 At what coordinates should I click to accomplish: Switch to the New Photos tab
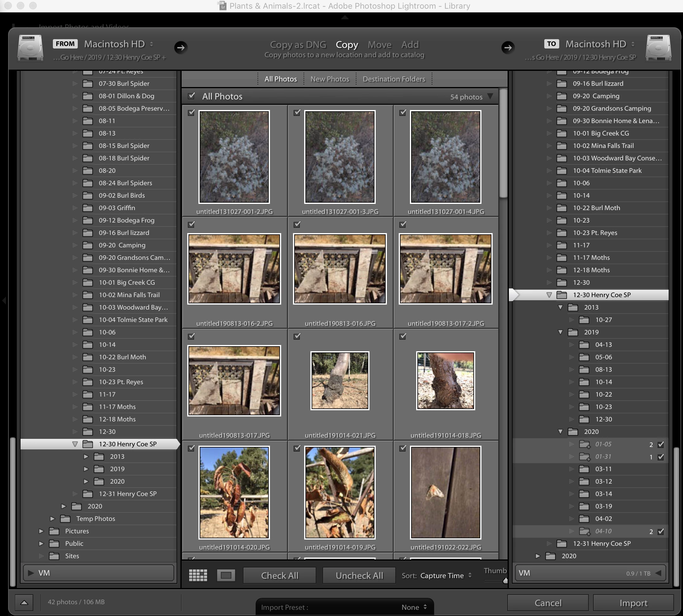(329, 79)
